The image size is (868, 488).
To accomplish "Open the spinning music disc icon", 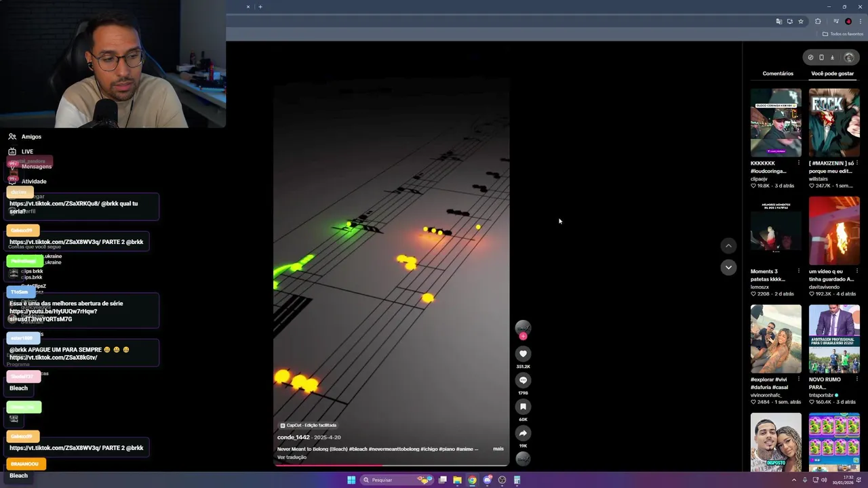I will point(523,459).
